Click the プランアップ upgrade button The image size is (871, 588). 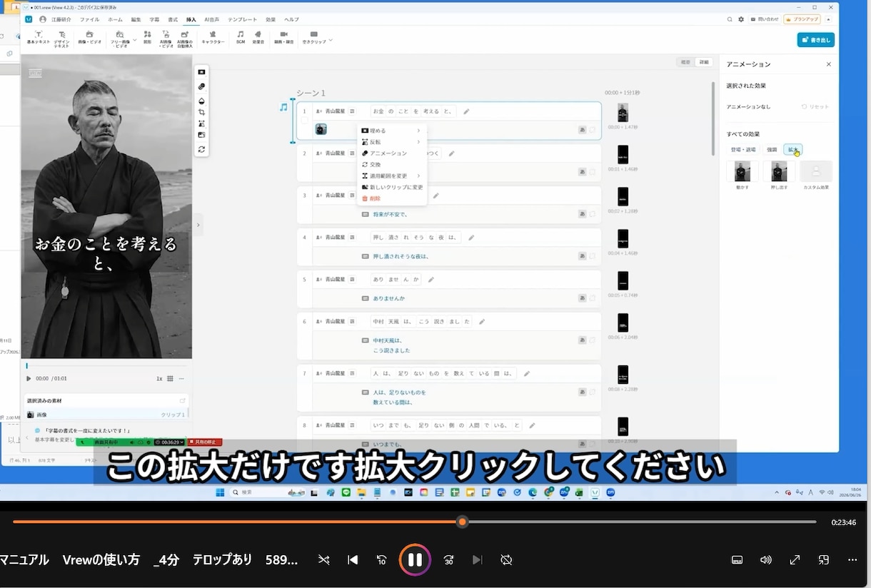pos(802,19)
